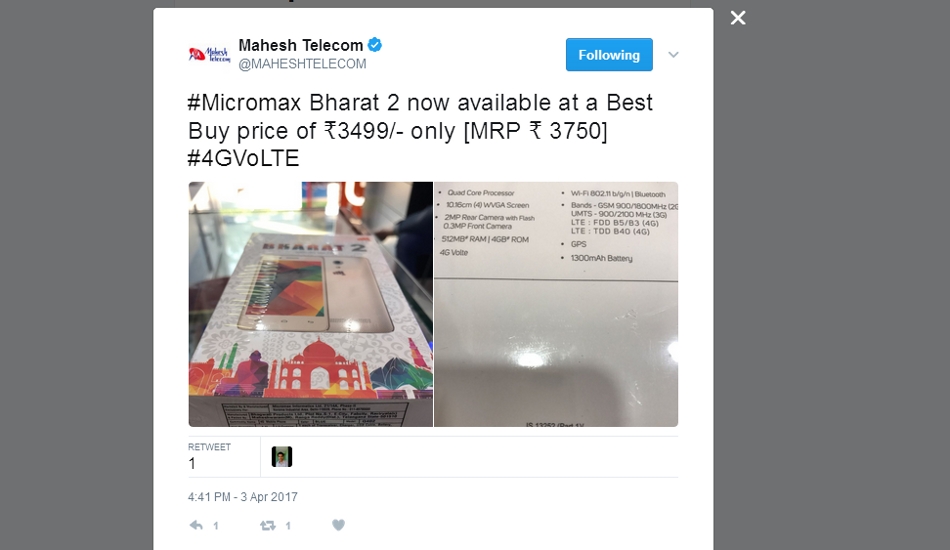The height and width of the screenshot is (550, 950).
Task: Open the #4GVoLTE hashtag
Action: 244,159
